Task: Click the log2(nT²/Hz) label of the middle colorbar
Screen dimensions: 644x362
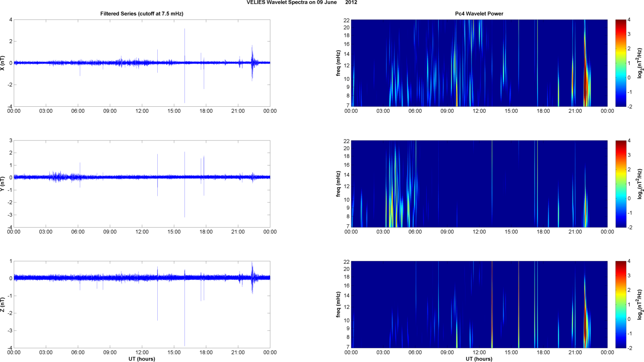Action: 640,184
